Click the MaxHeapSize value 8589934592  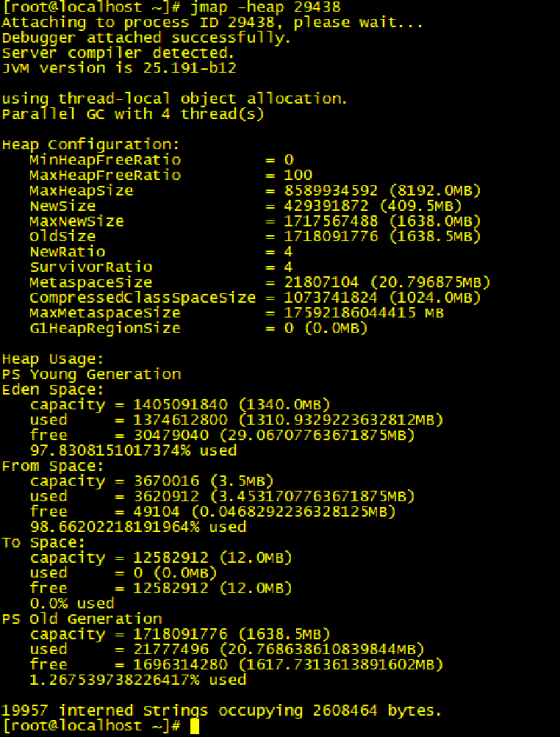331,190
